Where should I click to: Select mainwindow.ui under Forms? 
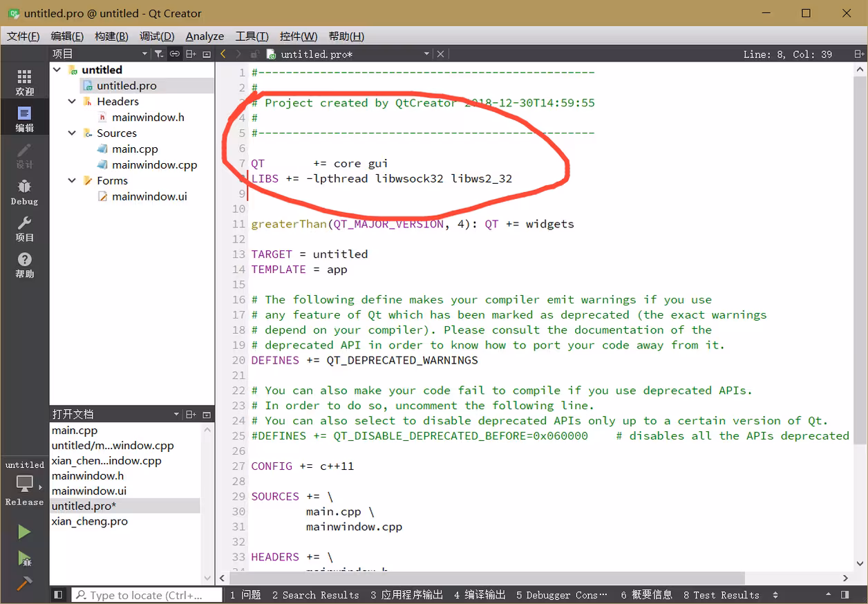[149, 196]
